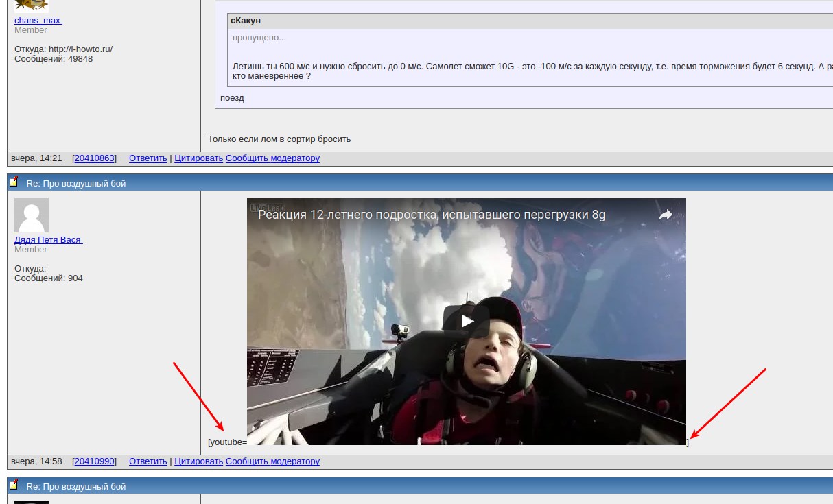This screenshot has height=504, width=833.
Task: Click the channel logo in the video corner
Action: [258, 206]
